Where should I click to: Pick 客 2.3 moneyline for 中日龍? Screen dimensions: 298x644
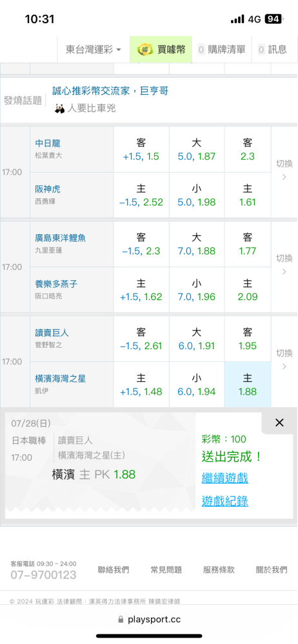point(248,149)
